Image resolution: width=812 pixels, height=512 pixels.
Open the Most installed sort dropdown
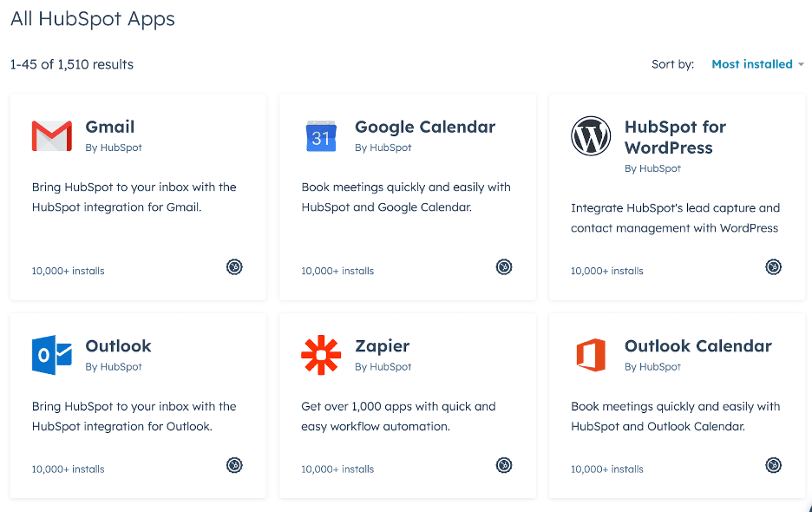751,64
